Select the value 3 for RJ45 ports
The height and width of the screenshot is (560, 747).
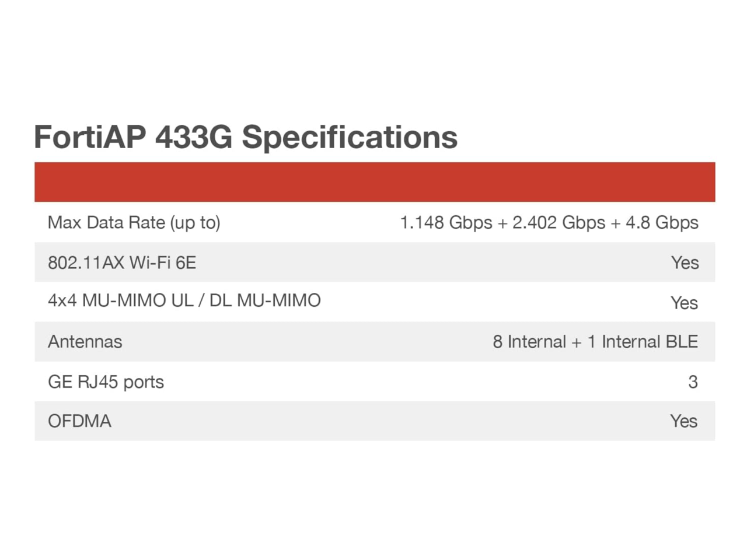click(693, 381)
